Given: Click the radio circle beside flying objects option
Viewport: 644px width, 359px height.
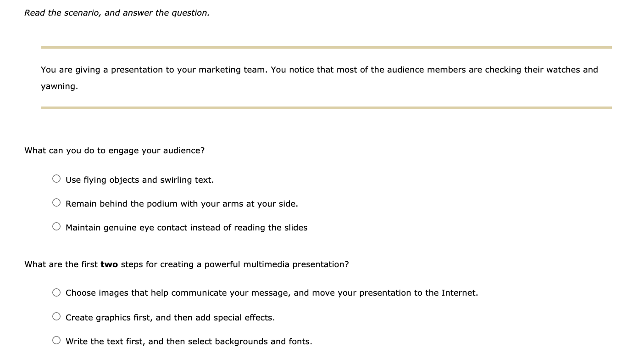Looking at the screenshot, I should [x=56, y=178].
